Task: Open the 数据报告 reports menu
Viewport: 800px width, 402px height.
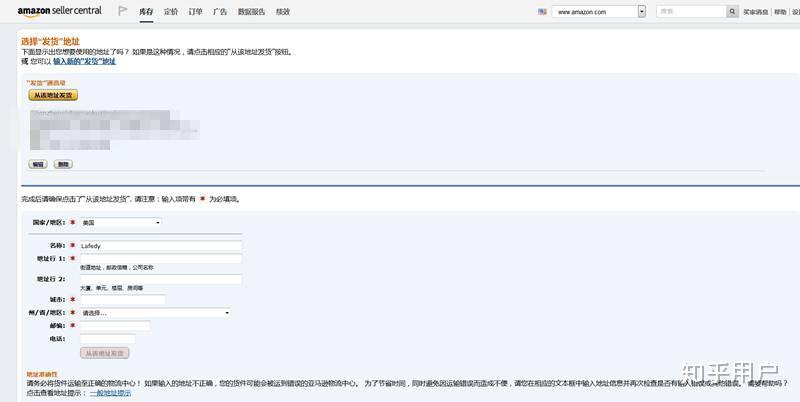Action: point(251,12)
